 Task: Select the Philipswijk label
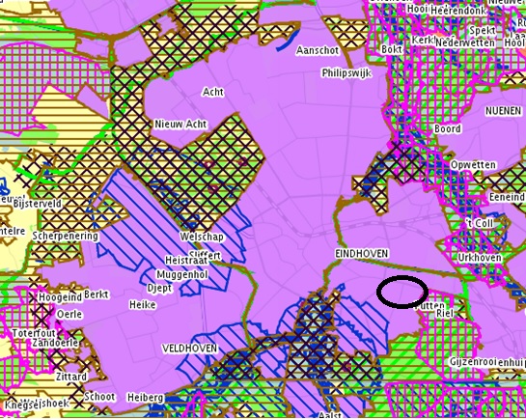pos(346,72)
